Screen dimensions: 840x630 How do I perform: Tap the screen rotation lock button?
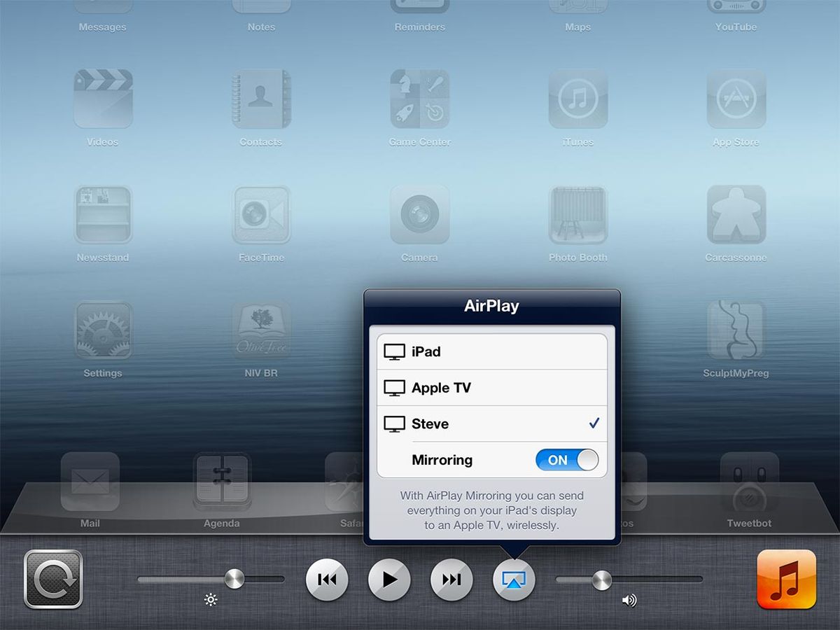(x=54, y=579)
